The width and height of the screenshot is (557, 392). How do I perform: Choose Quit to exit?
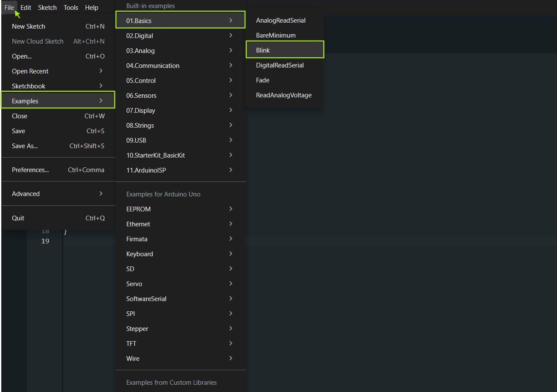point(58,218)
